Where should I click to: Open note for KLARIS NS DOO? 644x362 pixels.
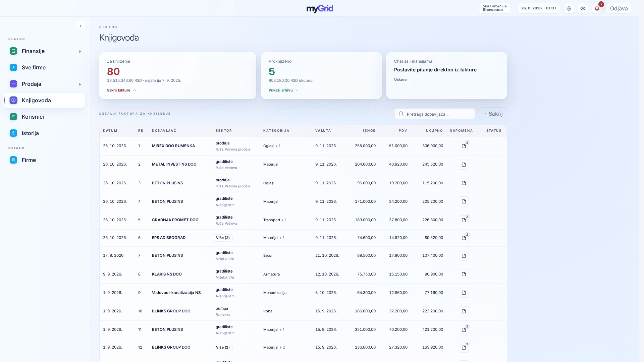coord(464,274)
